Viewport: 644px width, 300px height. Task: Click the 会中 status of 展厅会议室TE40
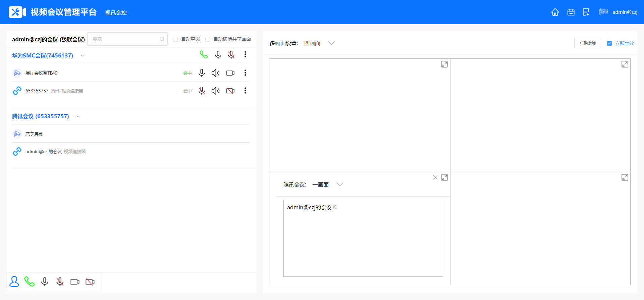187,73
